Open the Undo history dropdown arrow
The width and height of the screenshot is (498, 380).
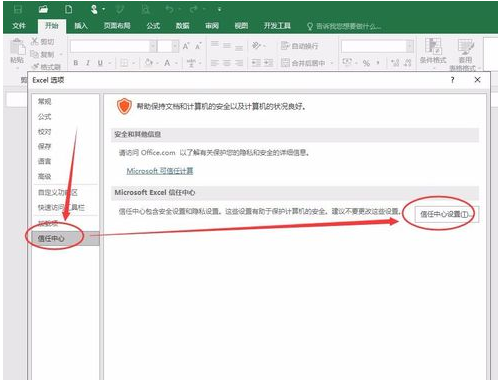[x=179, y=10]
